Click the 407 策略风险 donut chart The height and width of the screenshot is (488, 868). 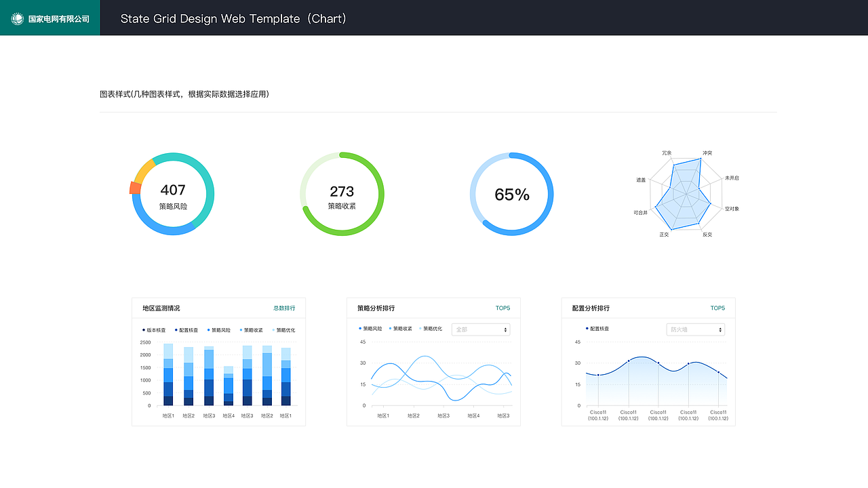pos(172,194)
